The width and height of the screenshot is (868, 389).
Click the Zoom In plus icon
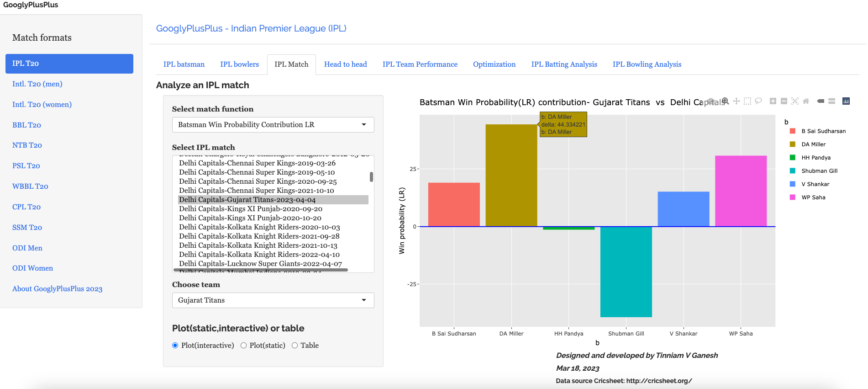(773, 101)
